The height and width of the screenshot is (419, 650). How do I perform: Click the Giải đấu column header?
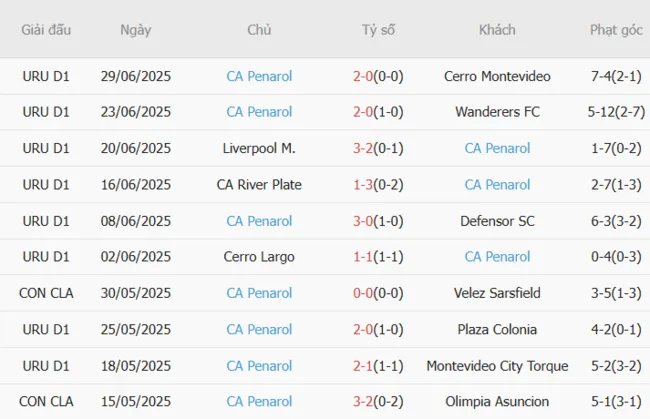pyautogui.click(x=46, y=30)
